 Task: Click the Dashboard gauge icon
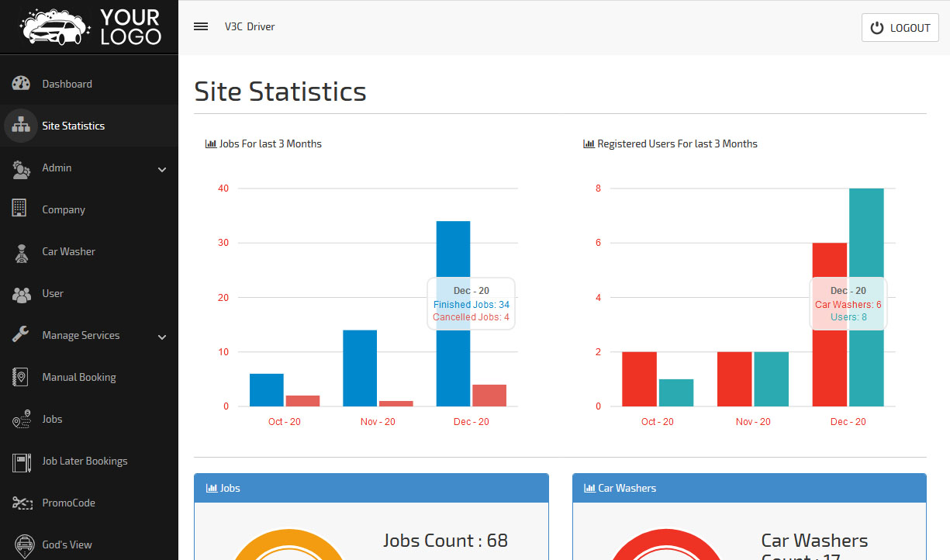click(x=21, y=84)
